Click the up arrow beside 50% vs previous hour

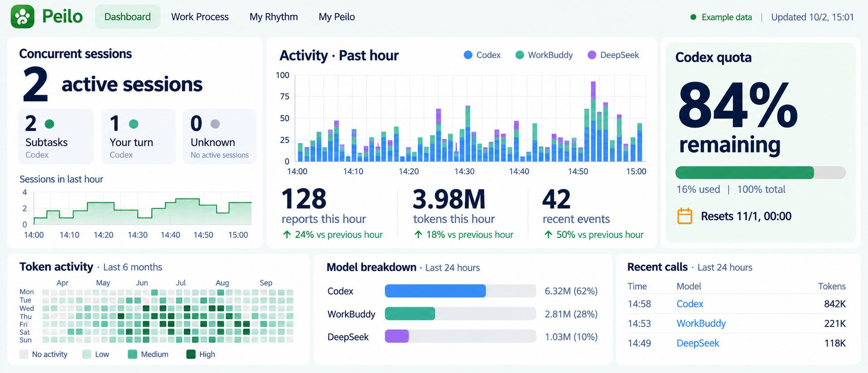click(x=548, y=235)
